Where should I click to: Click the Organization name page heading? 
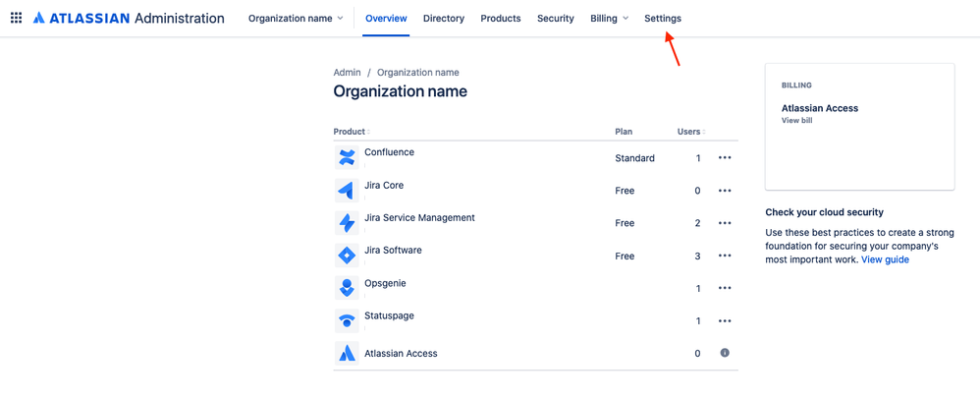(x=400, y=91)
